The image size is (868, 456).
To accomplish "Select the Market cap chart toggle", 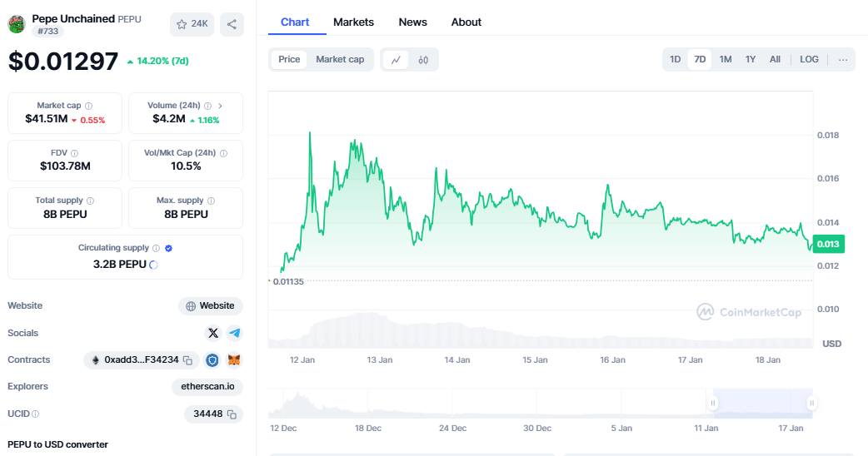I will [x=340, y=59].
